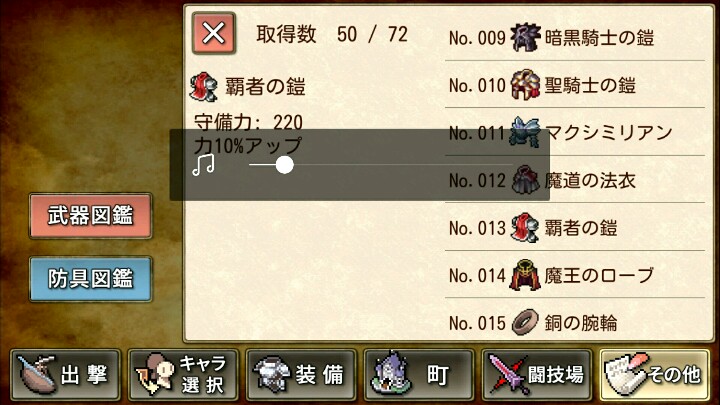The height and width of the screenshot is (405, 720).
Task: Click the music volume slider knob
Action: pos(284,164)
